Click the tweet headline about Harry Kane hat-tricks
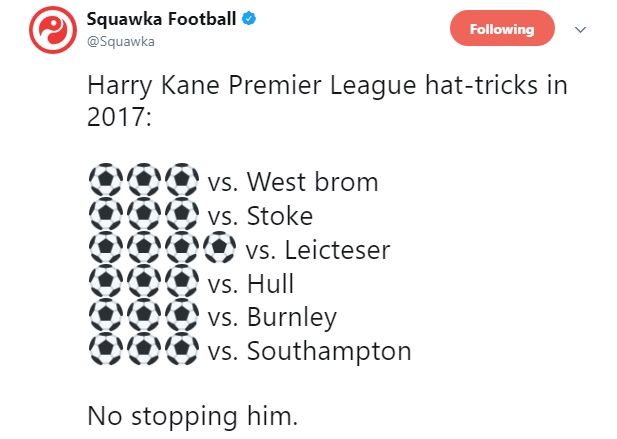This screenshot has width=617, height=439. click(327, 101)
